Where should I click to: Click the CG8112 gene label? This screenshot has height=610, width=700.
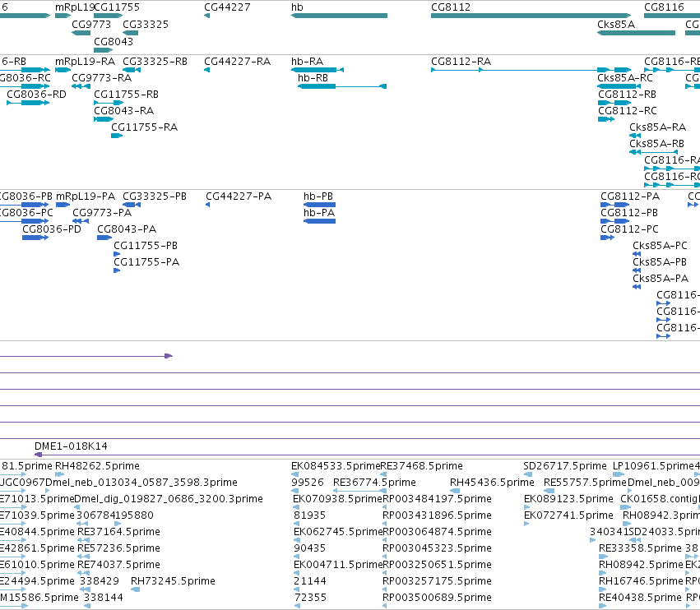[x=451, y=7]
